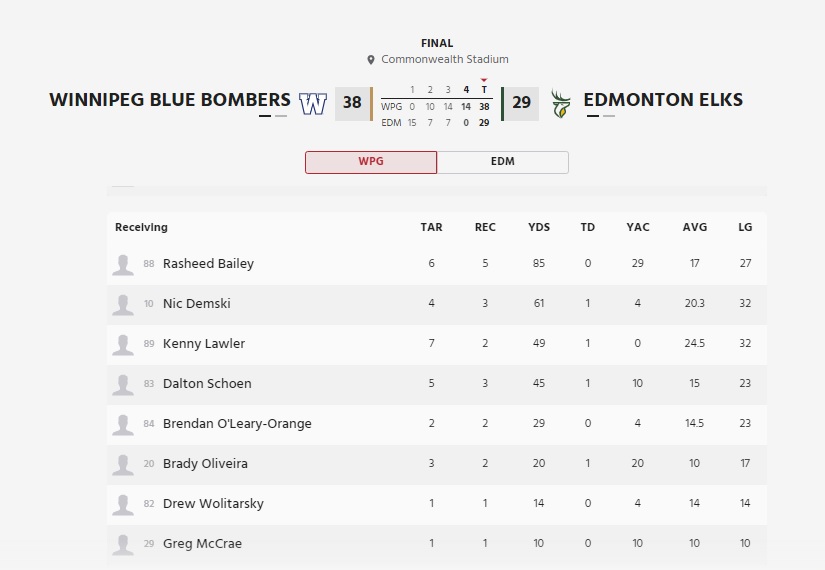The image size is (825, 570).
Task: Click the Commonwealth Stadium location pin
Action: click(x=371, y=60)
